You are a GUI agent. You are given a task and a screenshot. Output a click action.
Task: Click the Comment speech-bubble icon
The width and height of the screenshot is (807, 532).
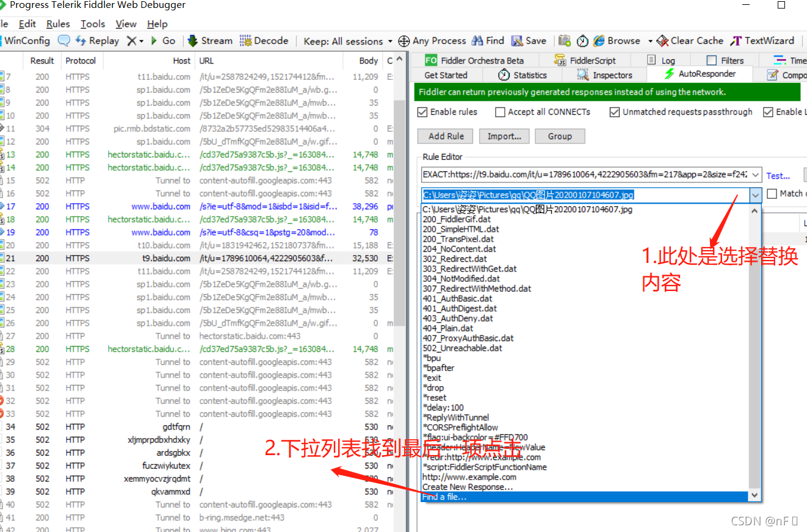[64, 41]
